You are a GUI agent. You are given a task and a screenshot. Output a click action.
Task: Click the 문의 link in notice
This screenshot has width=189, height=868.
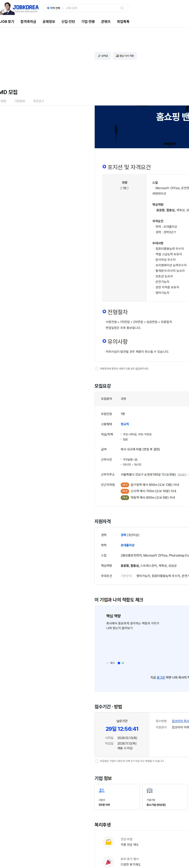[137, 369]
